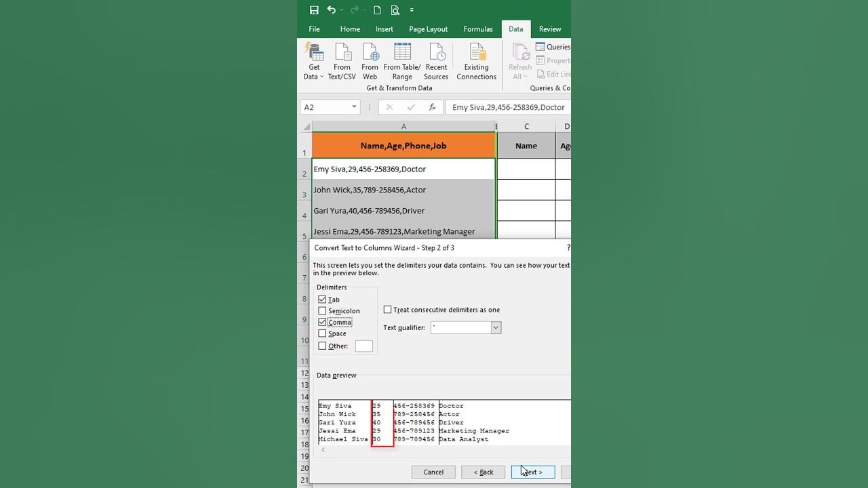Image resolution: width=868 pixels, height=488 pixels.
Task: Toggle the Tab delimiter checkbox
Action: [322, 300]
